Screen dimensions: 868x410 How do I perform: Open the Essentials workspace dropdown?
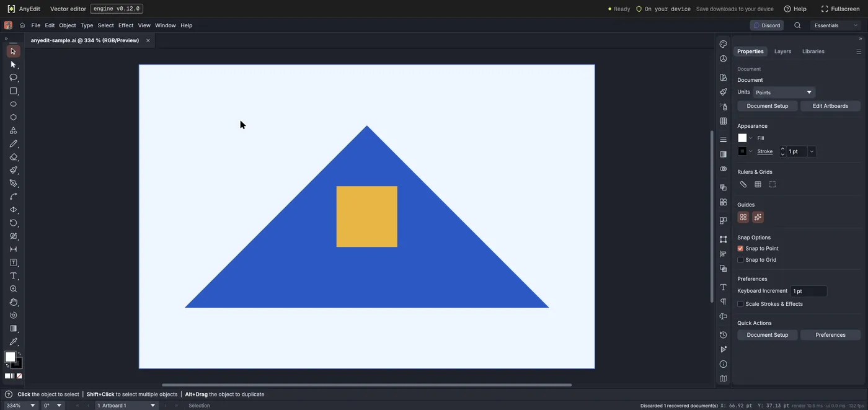(836, 25)
